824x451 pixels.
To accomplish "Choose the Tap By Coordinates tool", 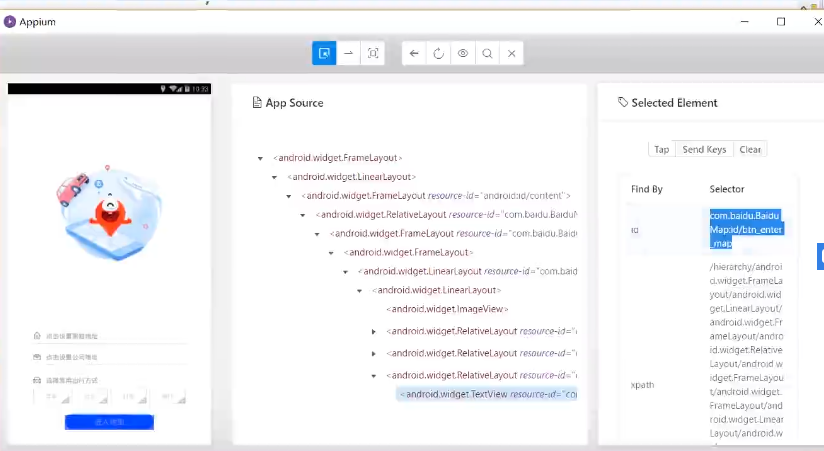I will click(373, 53).
